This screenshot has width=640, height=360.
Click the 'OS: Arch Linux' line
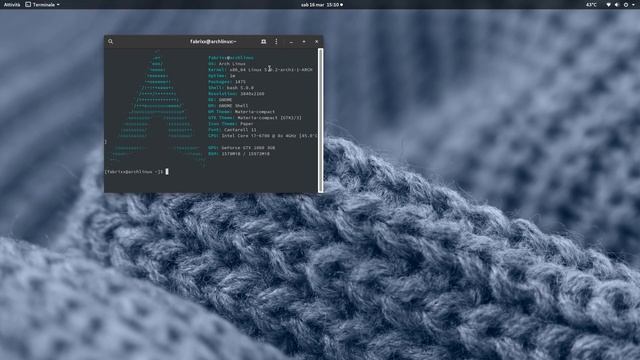coord(227,64)
